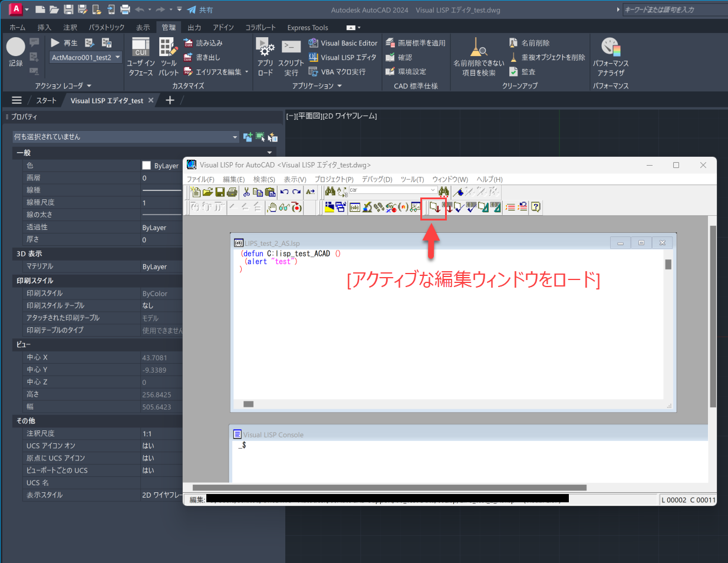Save the LISP file using the diskette icon

[x=220, y=192]
